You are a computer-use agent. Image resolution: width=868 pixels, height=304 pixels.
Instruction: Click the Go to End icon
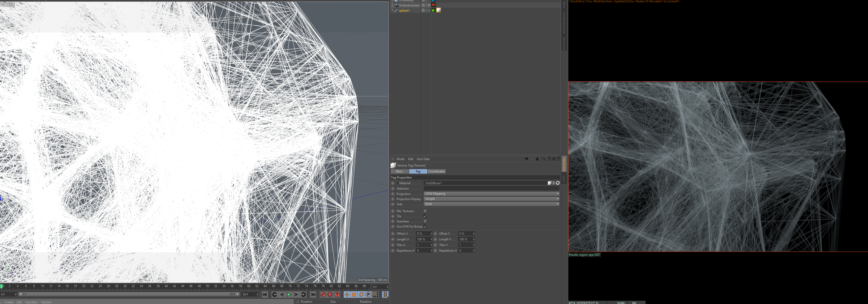[313, 295]
